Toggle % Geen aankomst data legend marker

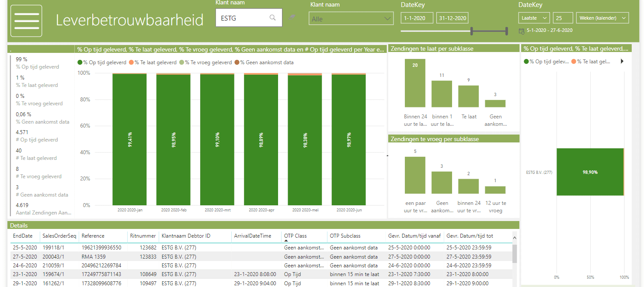pyautogui.click(x=237, y=62)
